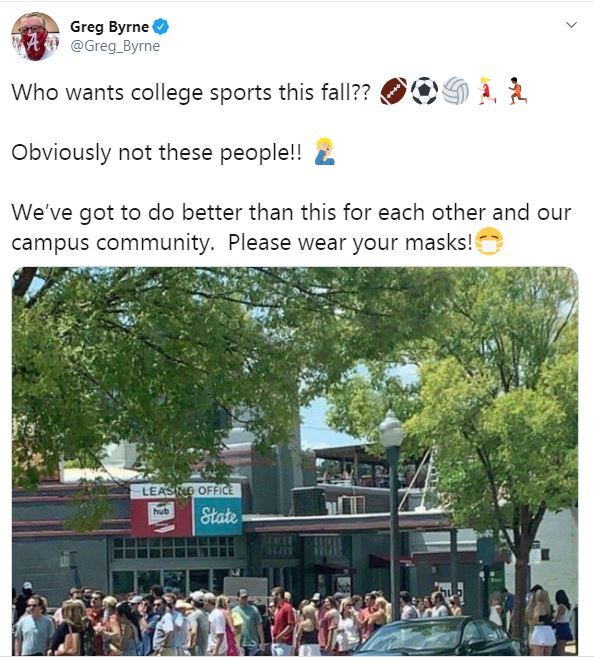
Task: Open the @Greg_Byrne handle link
Action: click(x=115, y=46)
